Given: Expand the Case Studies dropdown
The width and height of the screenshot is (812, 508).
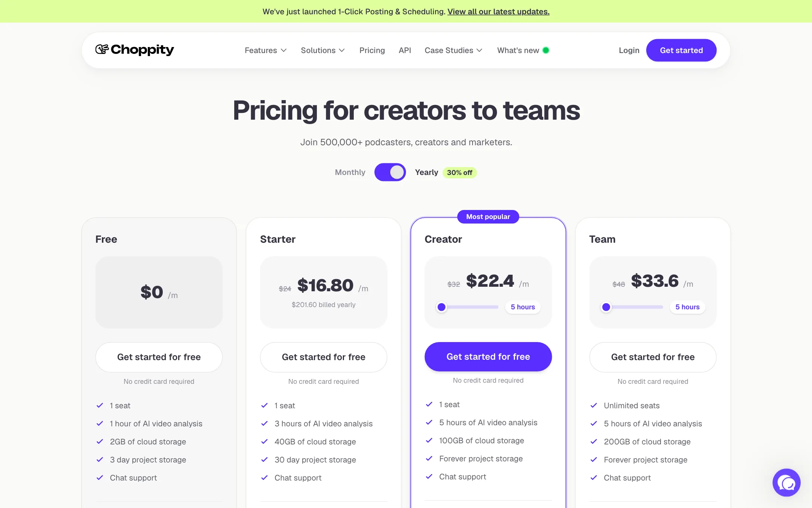Looking at the screenshot, I should coord(453,50).
